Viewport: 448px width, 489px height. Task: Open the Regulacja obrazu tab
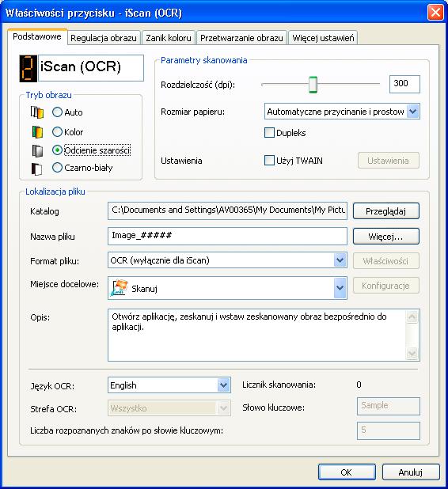pyautogui.click(x=104, y=38)
